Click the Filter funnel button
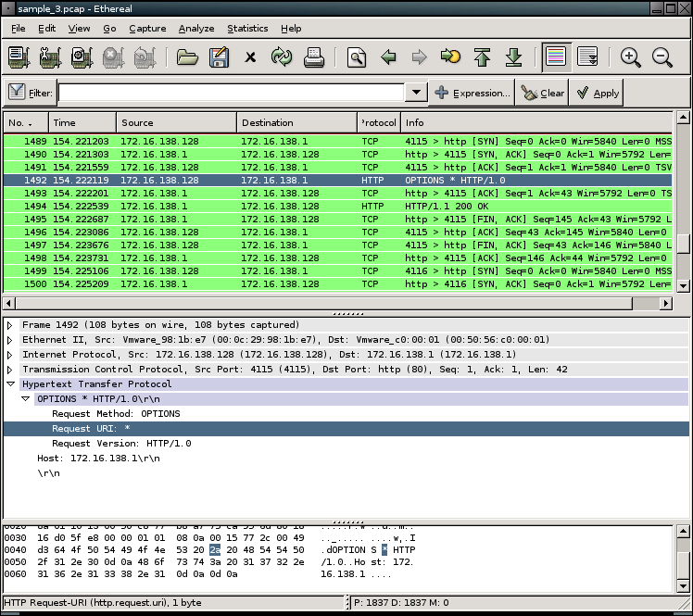Viewport: 693px width, 616px height. (x=30, y=93)
